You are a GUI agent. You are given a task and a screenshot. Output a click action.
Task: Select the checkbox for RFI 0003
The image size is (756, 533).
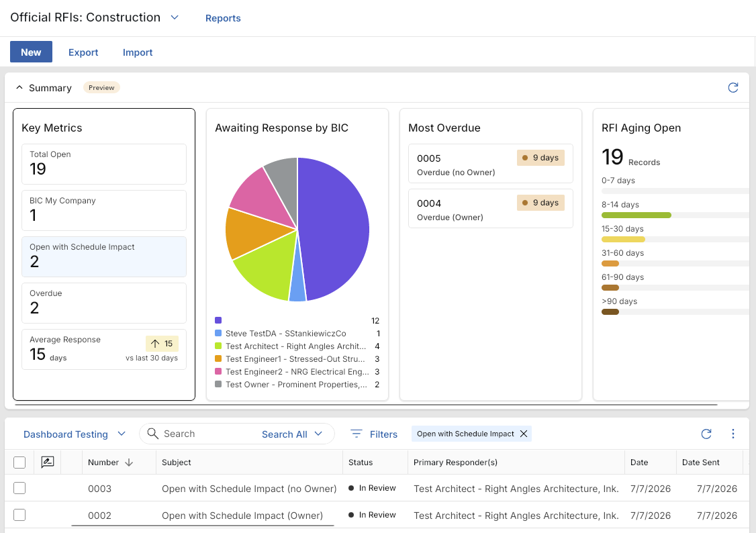pyautogui.click(x=19, y=488)
